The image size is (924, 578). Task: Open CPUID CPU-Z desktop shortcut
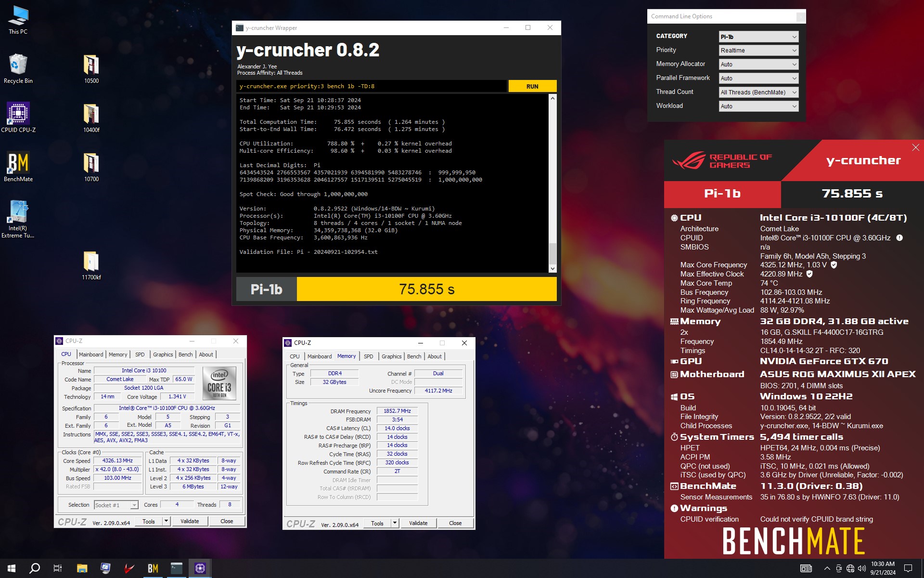coord(18,118)
